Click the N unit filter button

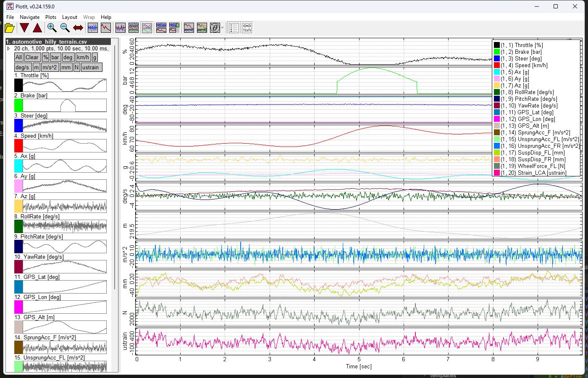(76, 67)
